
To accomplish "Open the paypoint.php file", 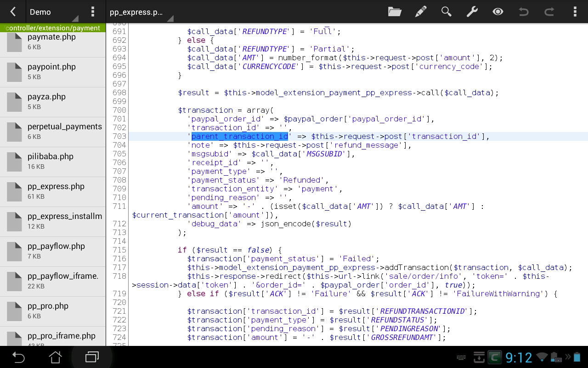I will [53, 72].
